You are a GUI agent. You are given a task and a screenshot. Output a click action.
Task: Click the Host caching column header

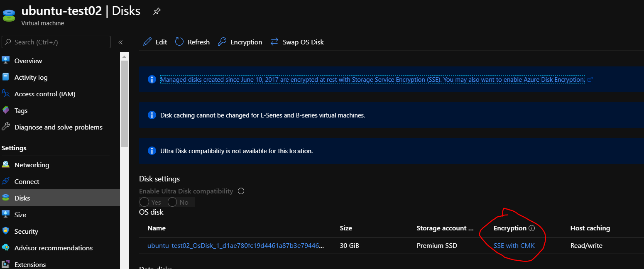[590, 228]
